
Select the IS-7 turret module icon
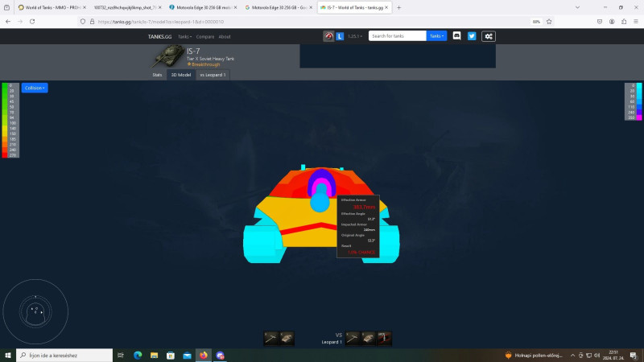pos(287,338)
